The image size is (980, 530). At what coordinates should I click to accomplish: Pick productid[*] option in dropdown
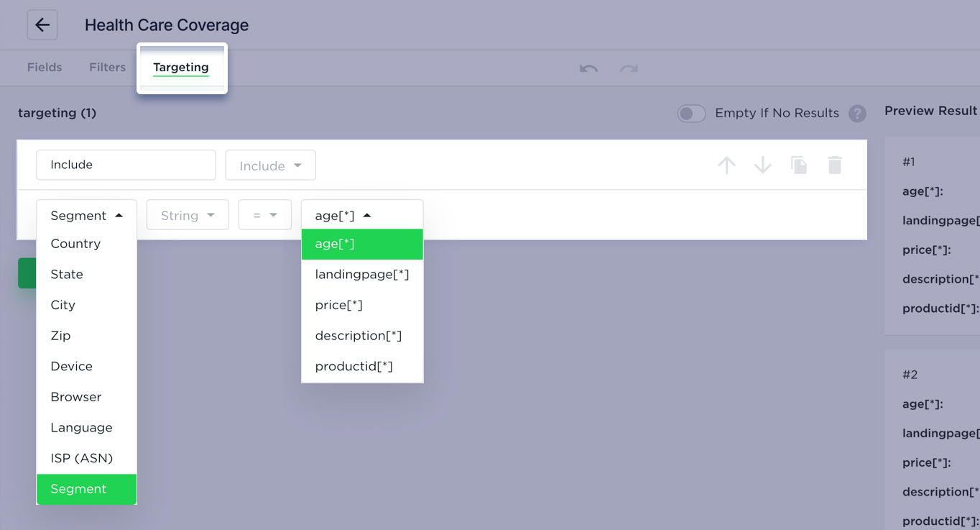point(353,366)
